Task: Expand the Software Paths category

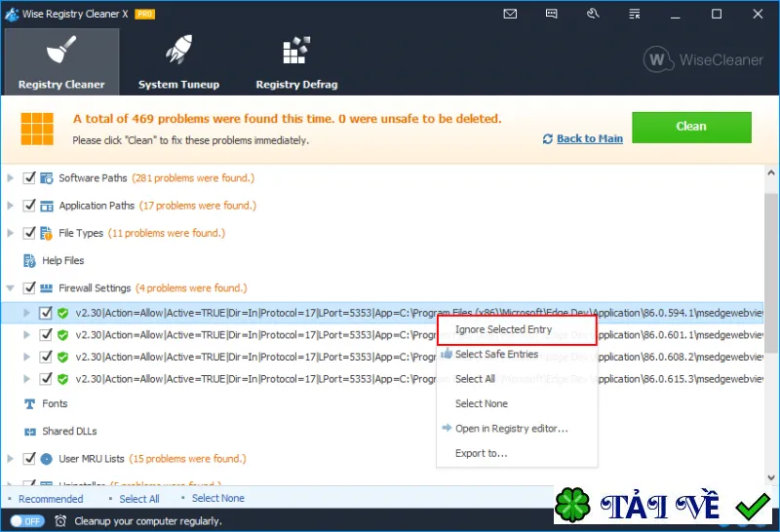Action: coord(10,178)
